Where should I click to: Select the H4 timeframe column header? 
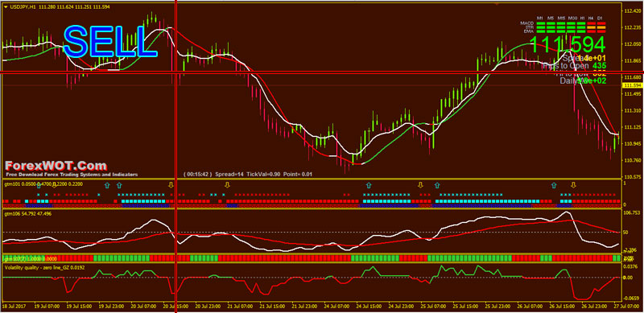click(x=591, y=18)
